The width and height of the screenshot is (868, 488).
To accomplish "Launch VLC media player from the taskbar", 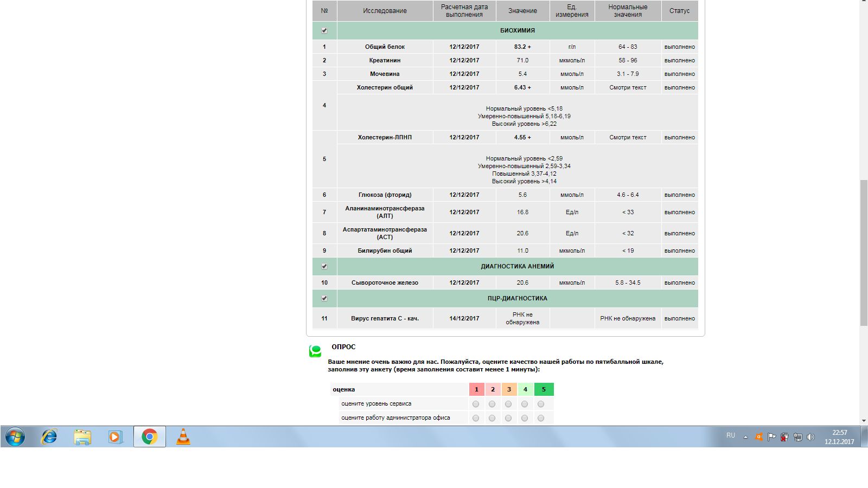I will [x=183, y=436].
